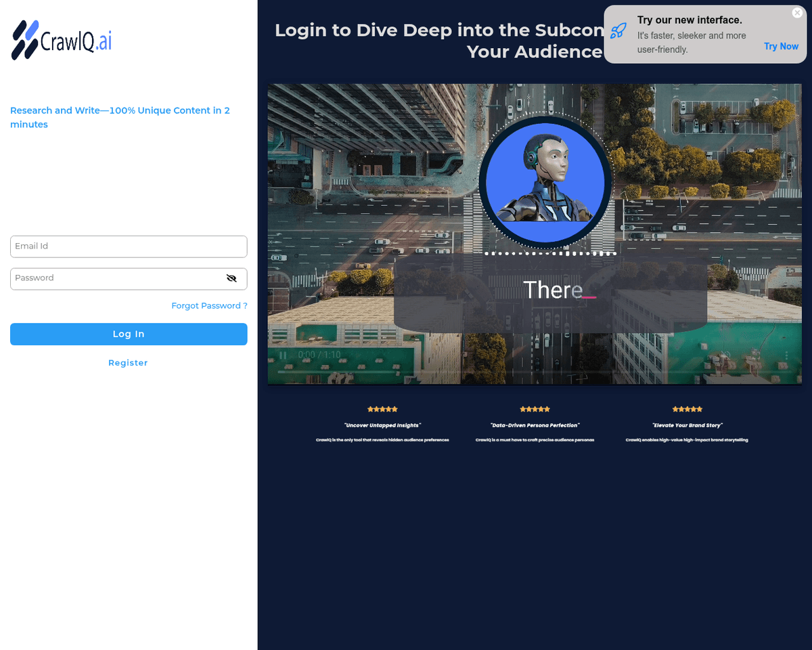Image resolution: width=812 pixels, height=650 pixels.
Task: Click the Data-Driven Persona Perfection testimonial heading
Action: click(535, 425)
